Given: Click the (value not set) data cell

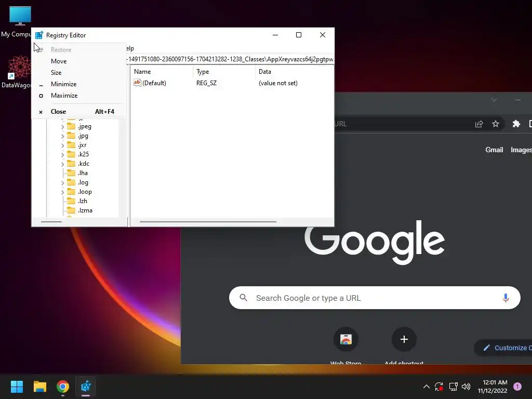Looking at the screenshot, I should coord(278,83).
